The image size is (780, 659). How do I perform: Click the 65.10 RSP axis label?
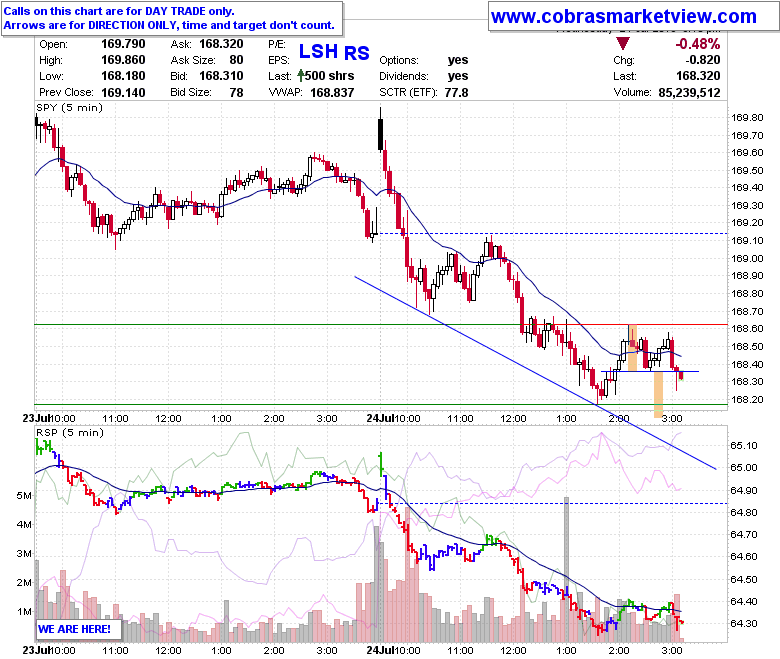tap(744, 446)
